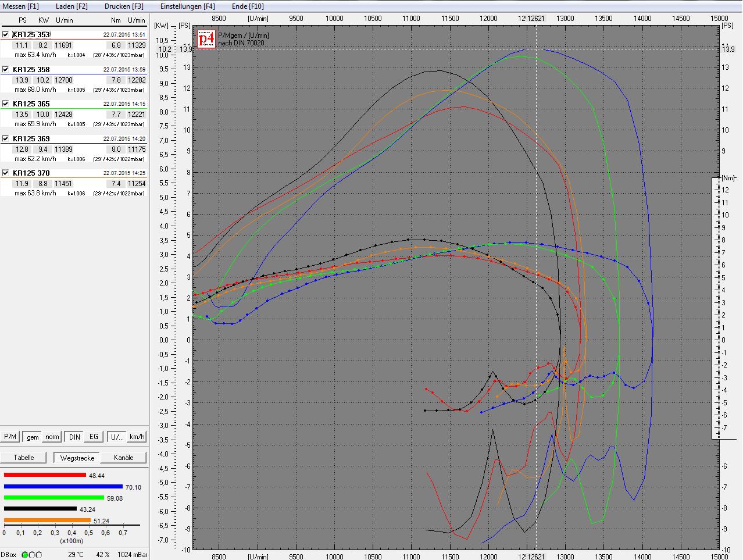Image resolution: width=743 pixels, height=560 pixels.
Task: Select the EG correction standard
Action: (94, 437)
